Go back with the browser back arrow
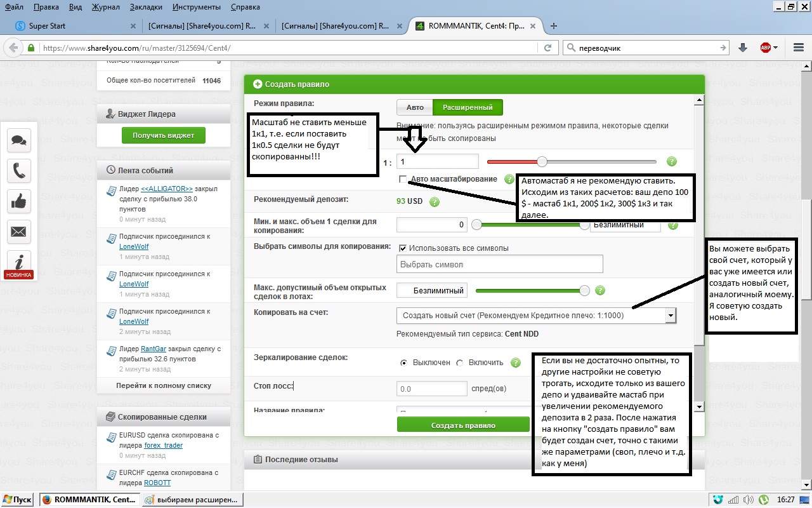 12,48
